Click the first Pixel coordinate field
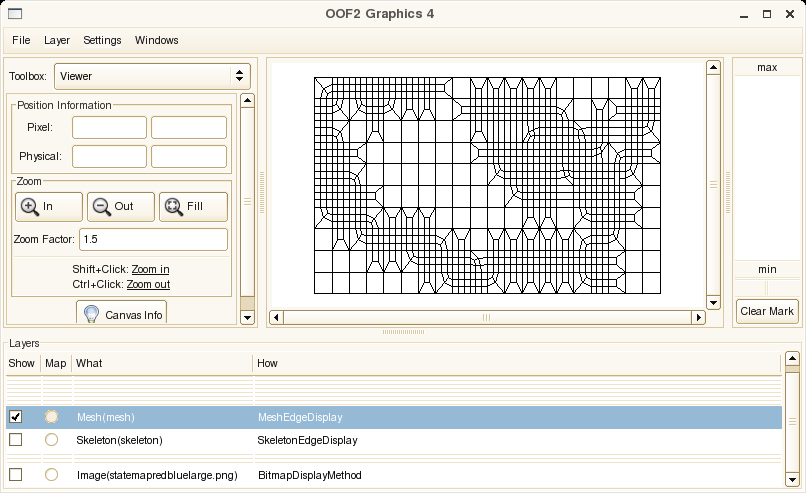This screenshot has height=493, width=806. click(109, 127)
